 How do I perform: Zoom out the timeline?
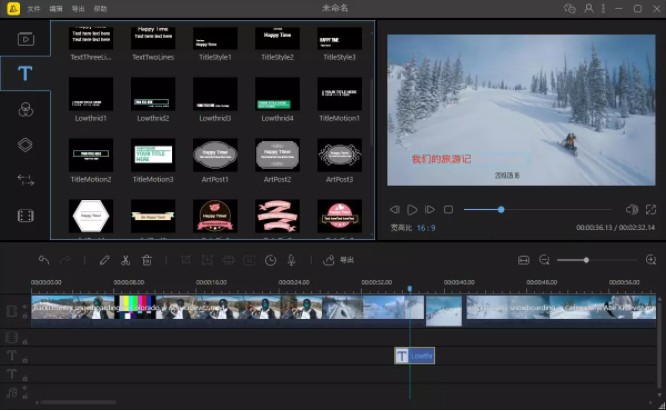coord(544,260)
